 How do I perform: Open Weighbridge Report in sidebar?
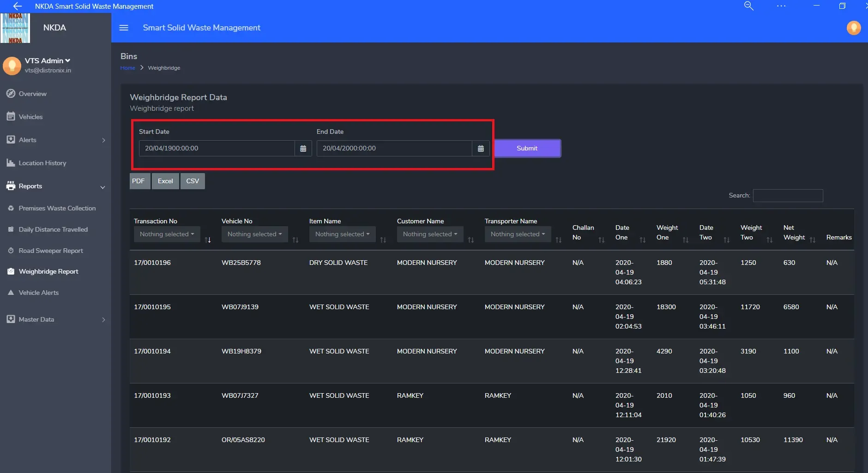pos(48,271)
